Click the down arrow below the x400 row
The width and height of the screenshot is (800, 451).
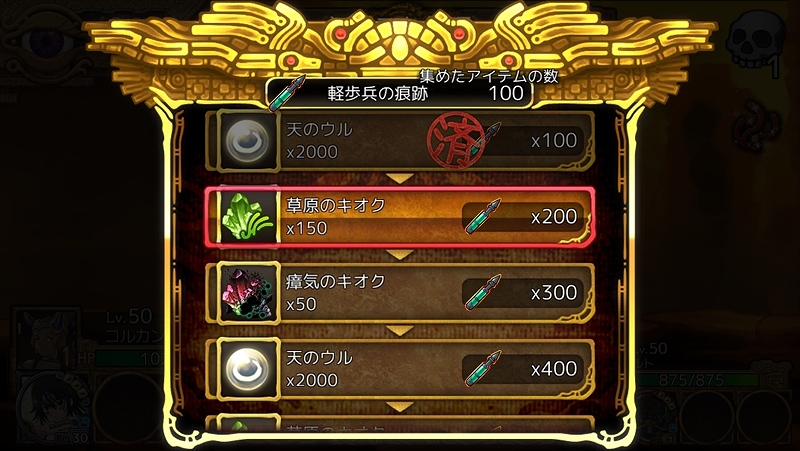400,407
